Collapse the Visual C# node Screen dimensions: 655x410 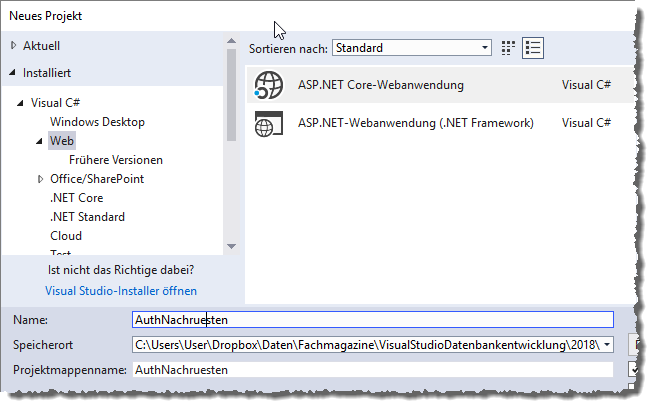coord(20,103)
